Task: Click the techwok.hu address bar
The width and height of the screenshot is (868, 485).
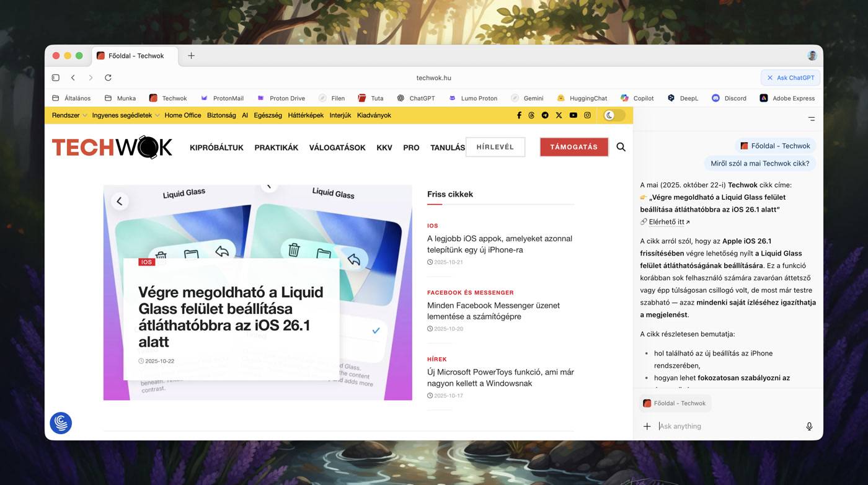Action: (434, 78)
